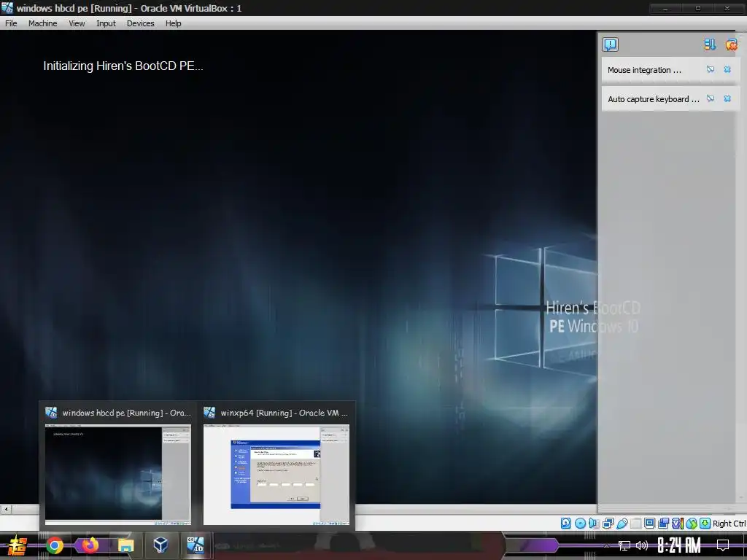Image resolution: width=747 pixels, height=560 pixels.
Task: Switch to winxp64 VM thumbnail preview
Action: (276, 474)
